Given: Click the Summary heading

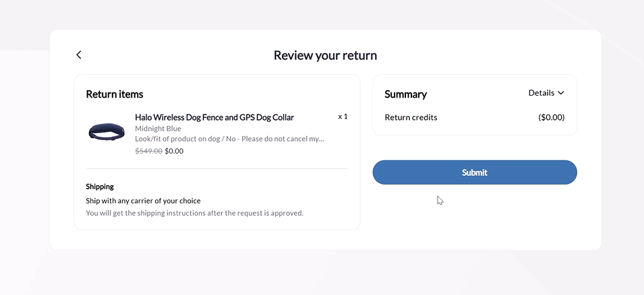Looking at the screenshot, I should pos(405,94).
